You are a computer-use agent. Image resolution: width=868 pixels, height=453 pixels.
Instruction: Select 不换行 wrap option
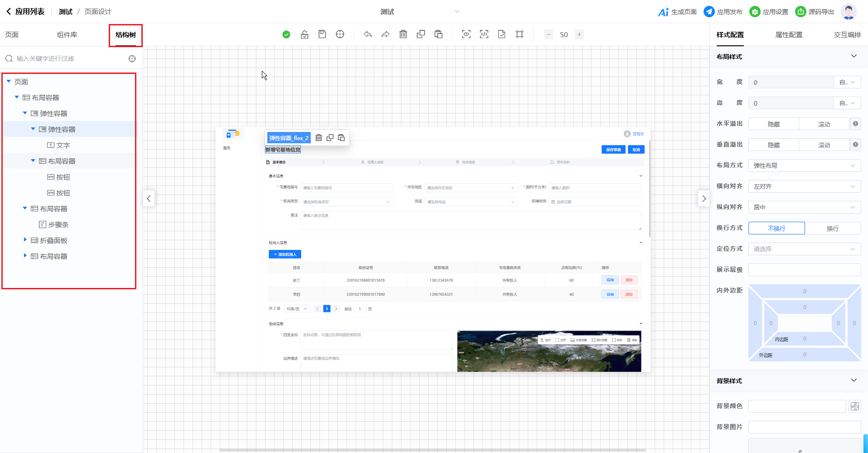tap(776, 228)
